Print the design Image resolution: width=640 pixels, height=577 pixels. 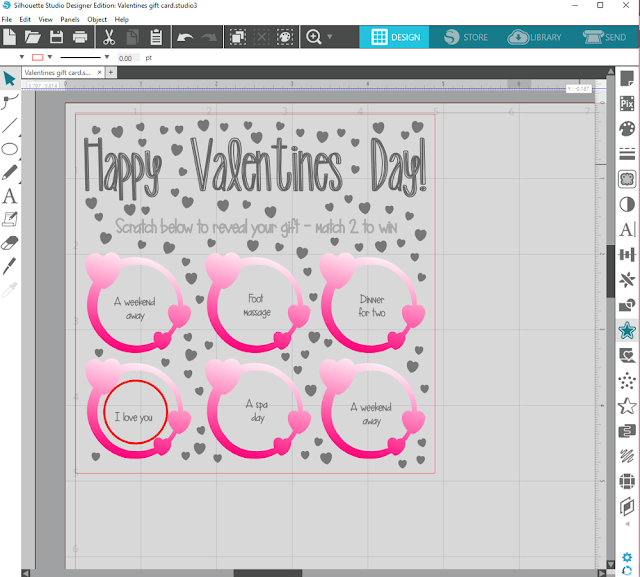click(80, 37)
